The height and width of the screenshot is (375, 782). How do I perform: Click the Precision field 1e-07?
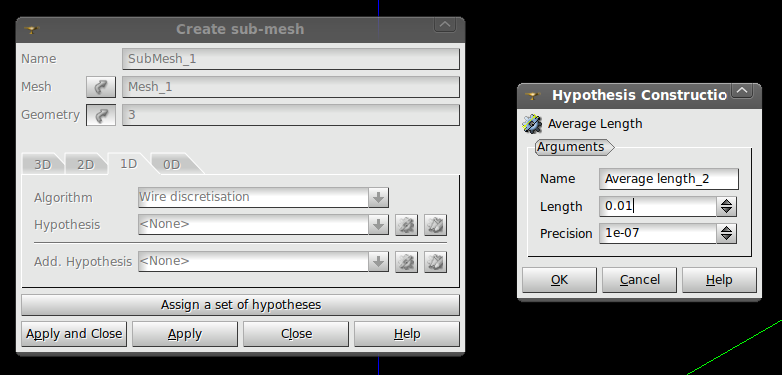click(x=658, y=233)
